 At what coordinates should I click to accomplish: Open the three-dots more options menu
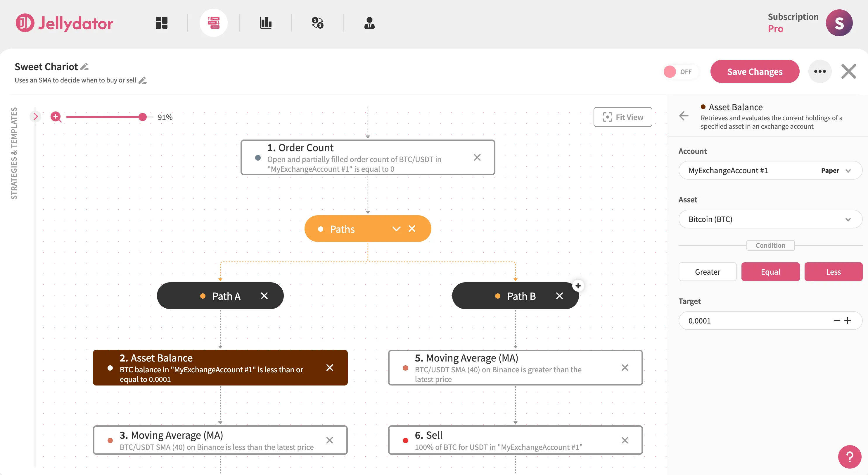820,71
